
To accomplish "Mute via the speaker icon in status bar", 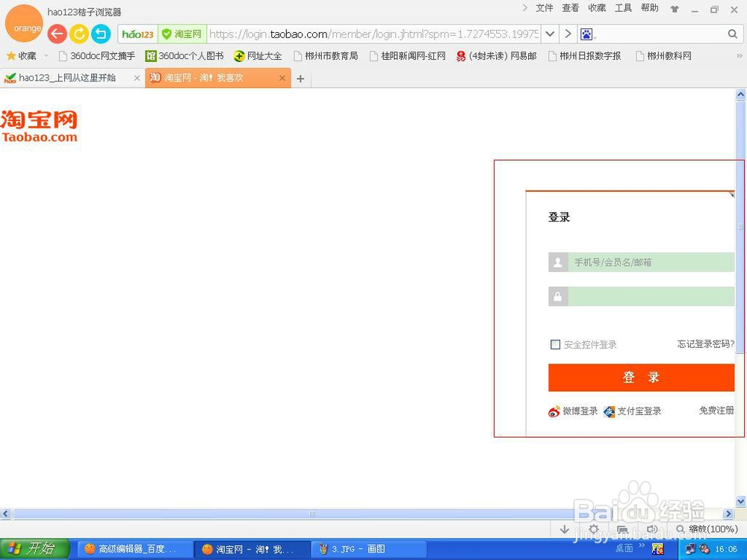I will pos(652,529).
